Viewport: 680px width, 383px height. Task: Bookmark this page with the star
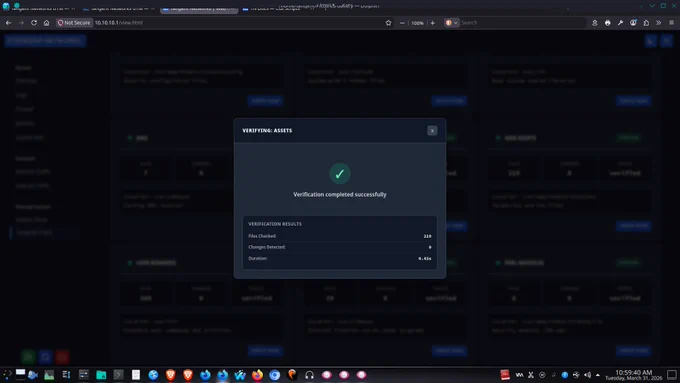coord(388,23)
